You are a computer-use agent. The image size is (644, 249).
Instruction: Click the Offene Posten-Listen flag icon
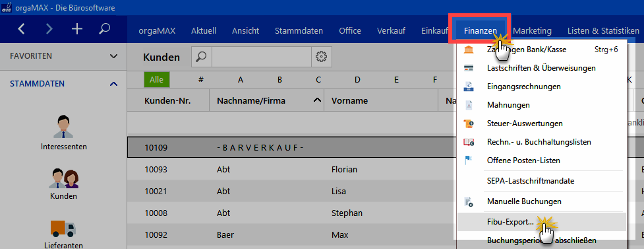tap(468, 160)
